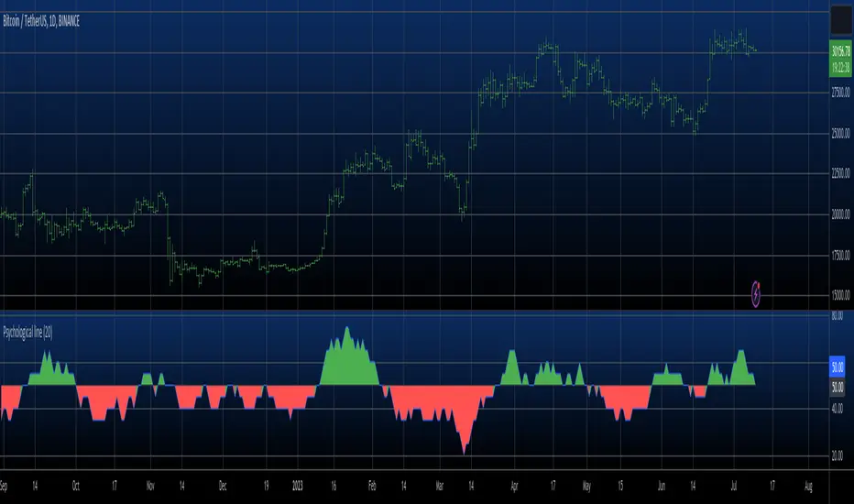Screen dimensions: 854x504
Task: Click the Feb label on time axis
Action: point(372,486)
